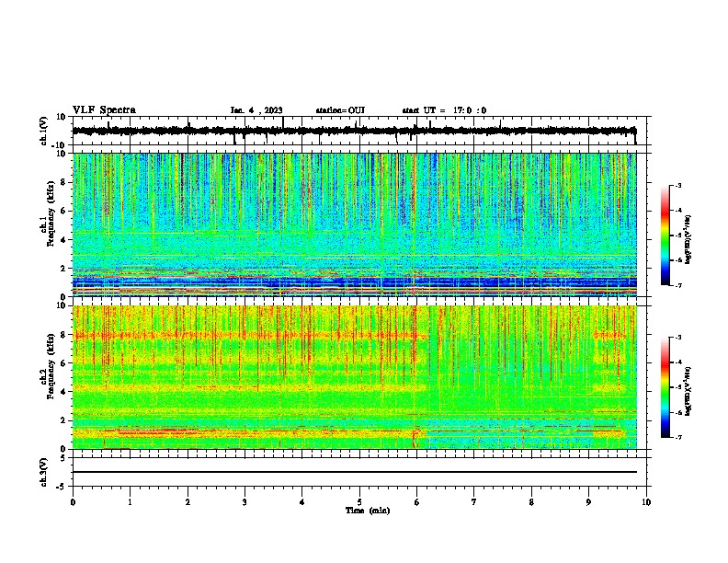Select the "VLF Spectra" title text
Image resolution: width=728 pixels, height=563 pixels.
click(x=105, y=110)
